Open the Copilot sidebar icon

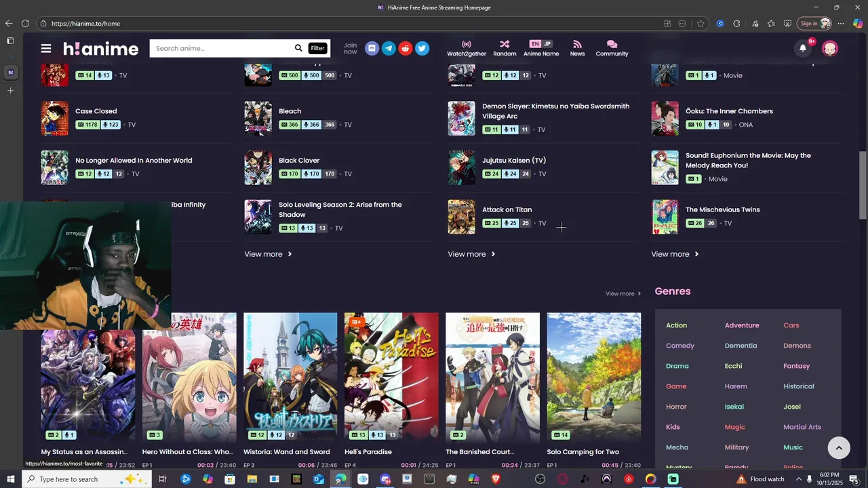858,23
